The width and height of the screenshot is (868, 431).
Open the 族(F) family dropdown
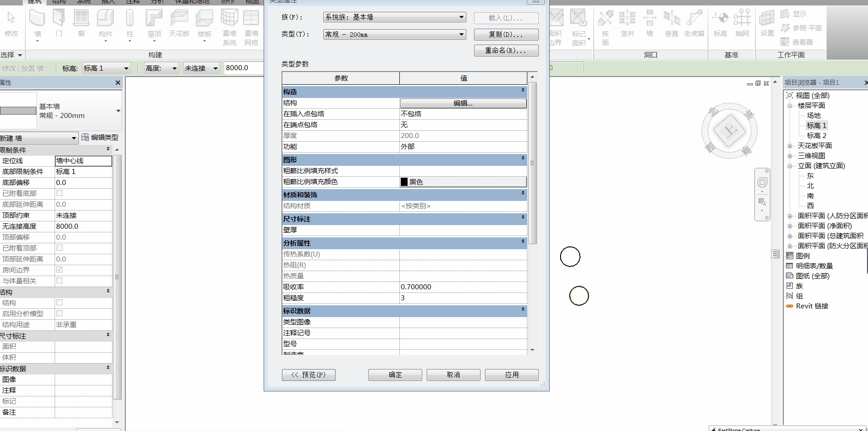pos(394,17)
